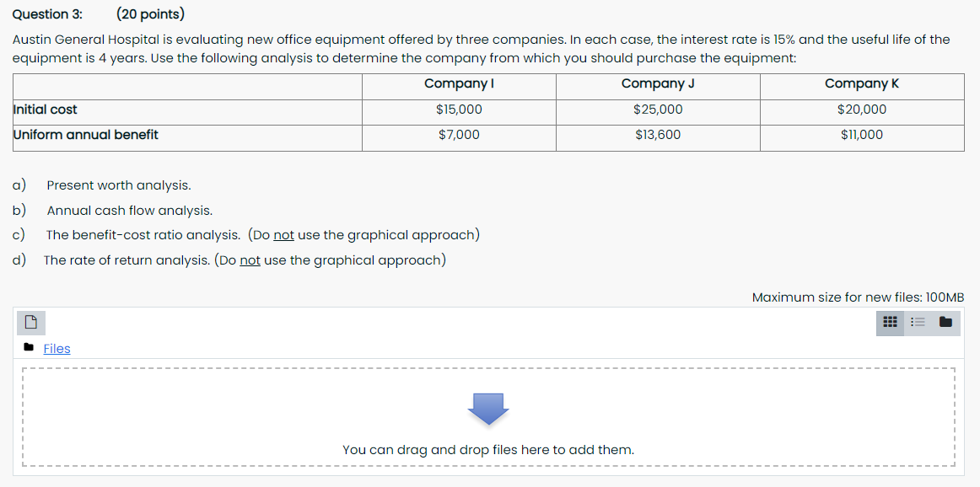Switch files to tree display view
The image size is (980, 487).
click(945, 323)
